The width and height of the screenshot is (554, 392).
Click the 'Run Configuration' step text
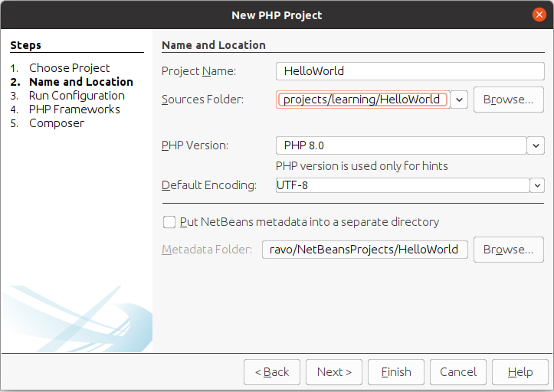coord(77,96)
